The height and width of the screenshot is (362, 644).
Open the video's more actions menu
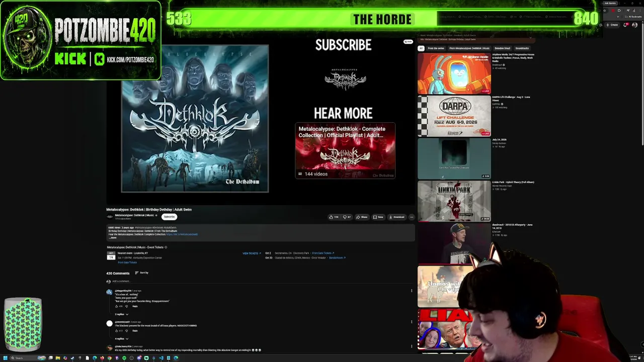(x=412, y=217)
